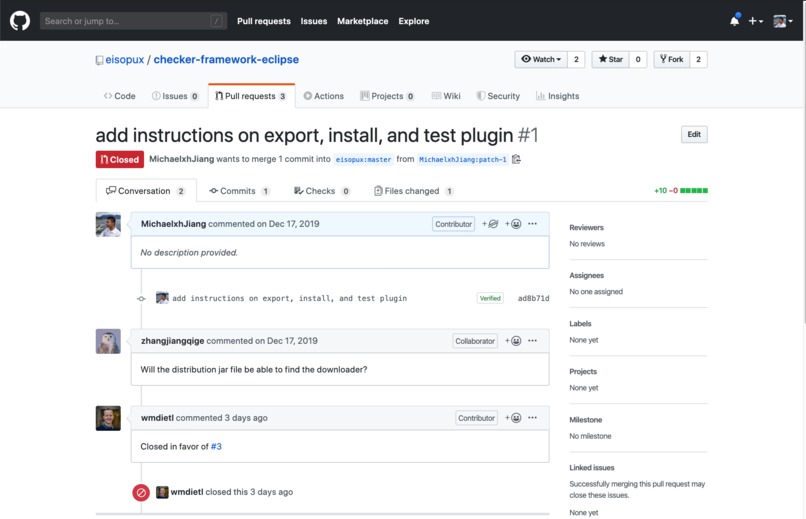Screen dimensions: 806x519
Task: Open the Labels sidebar section
Action: [580, 324]
